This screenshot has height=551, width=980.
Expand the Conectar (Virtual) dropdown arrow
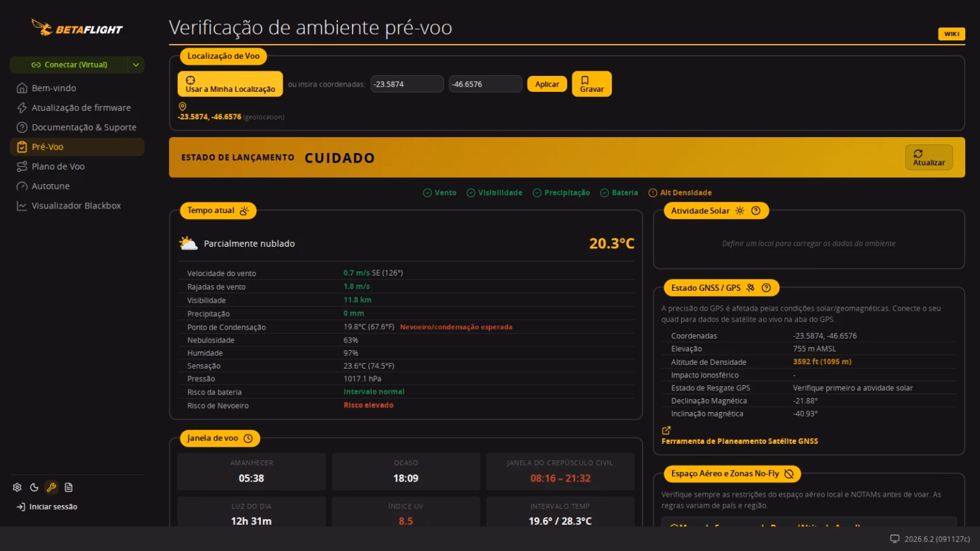[136, 64]
